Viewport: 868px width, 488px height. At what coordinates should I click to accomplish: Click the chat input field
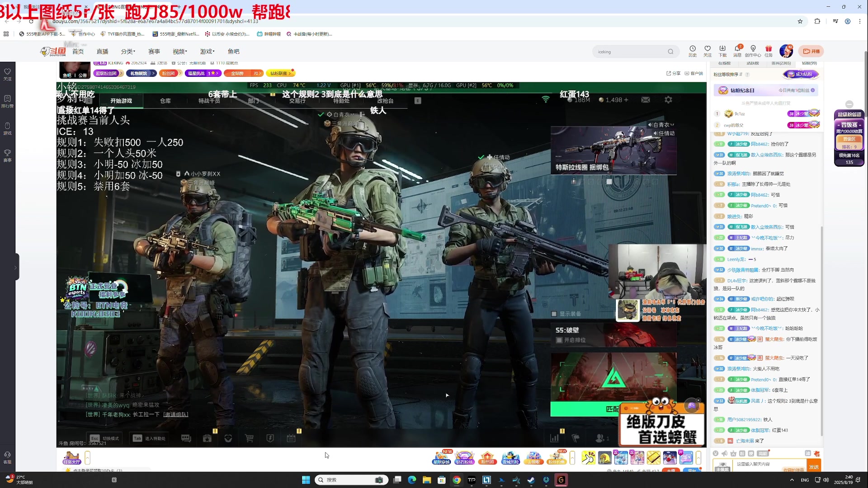click(x=769, y=465)
